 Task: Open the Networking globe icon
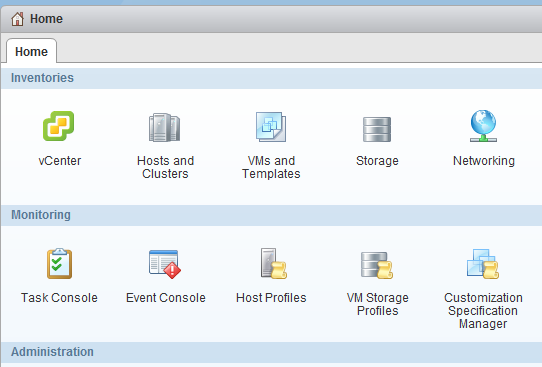(483, 126)
